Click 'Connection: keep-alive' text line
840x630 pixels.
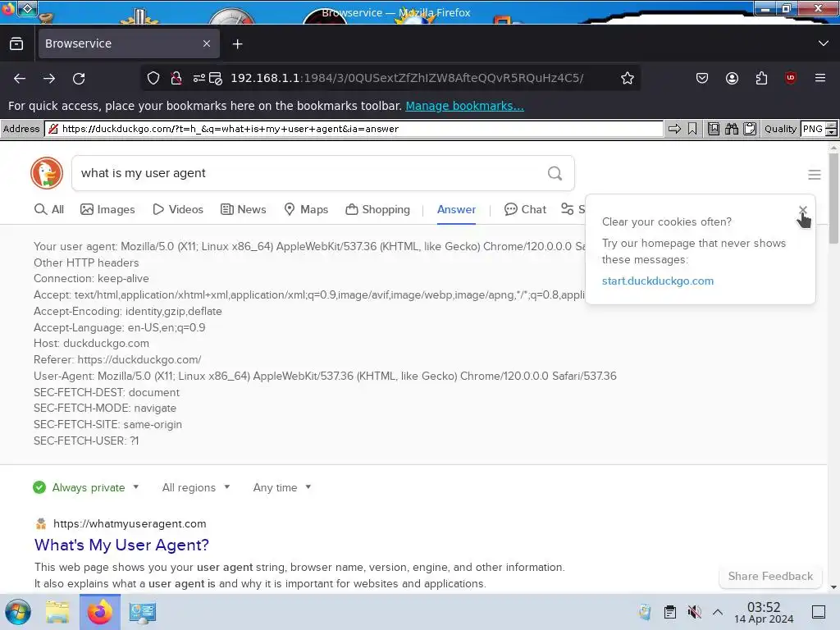pyautogui.click(x=91, y=279)
